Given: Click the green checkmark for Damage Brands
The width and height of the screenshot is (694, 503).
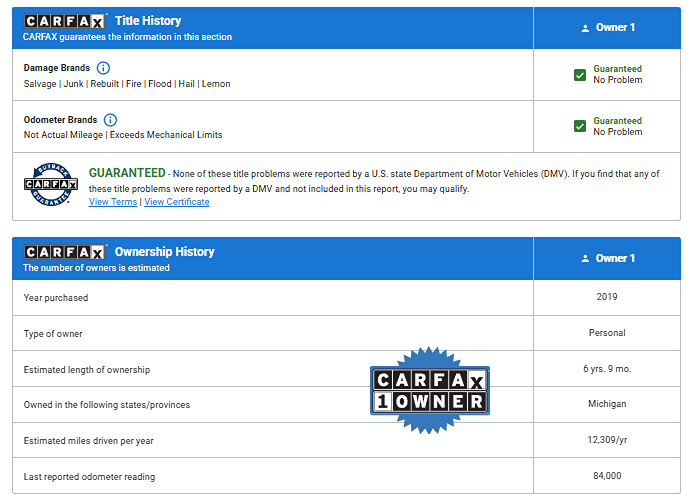Looking at the screenshot, I should tap(580, 75).
